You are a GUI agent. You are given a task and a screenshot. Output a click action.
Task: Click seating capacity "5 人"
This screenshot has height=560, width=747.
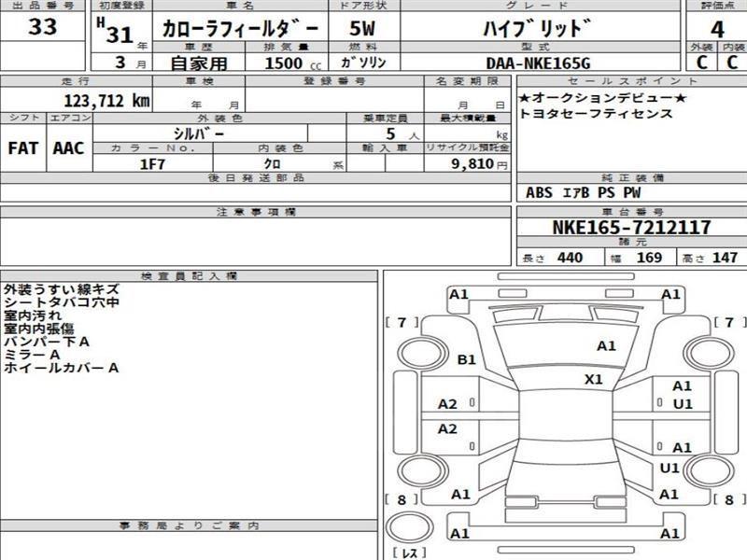tap(402, 134)
